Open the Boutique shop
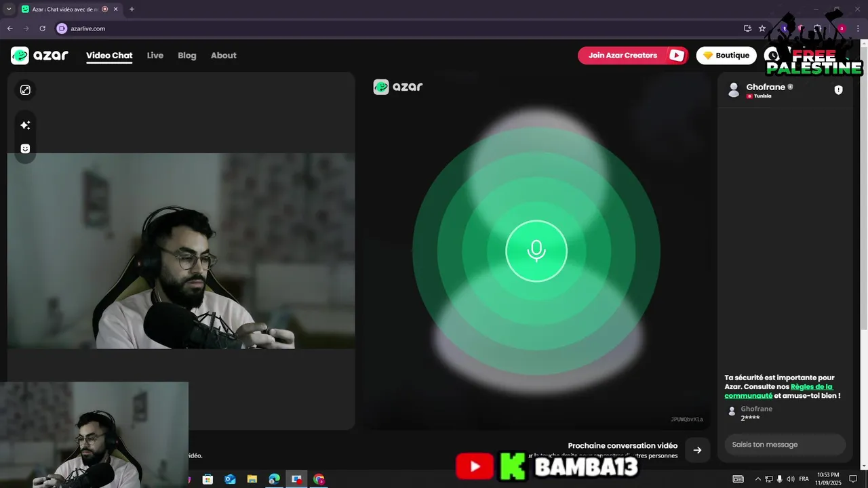 coord(726,56)
